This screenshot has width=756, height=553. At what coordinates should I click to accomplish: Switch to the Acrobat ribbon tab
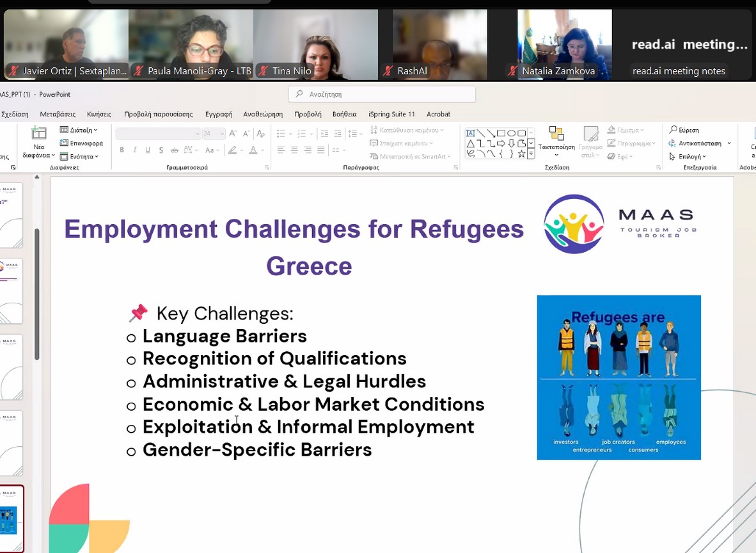pos(438,114)
